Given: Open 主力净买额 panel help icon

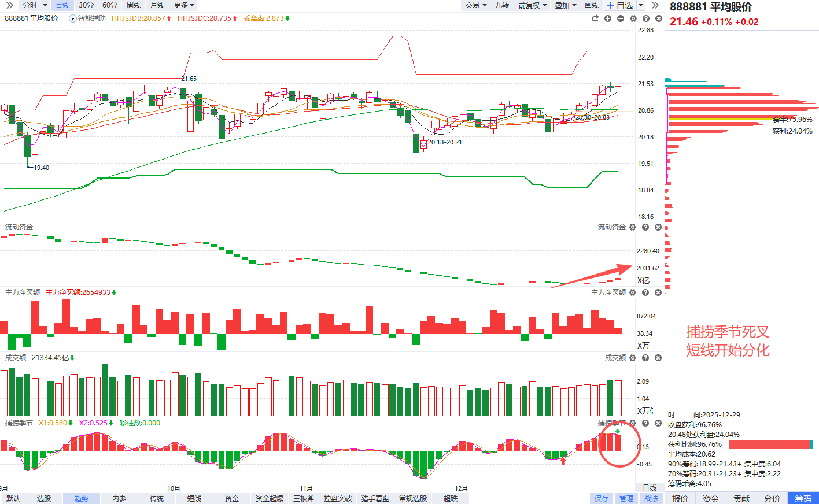Looking at the screenshot, I should pos(645,292).
